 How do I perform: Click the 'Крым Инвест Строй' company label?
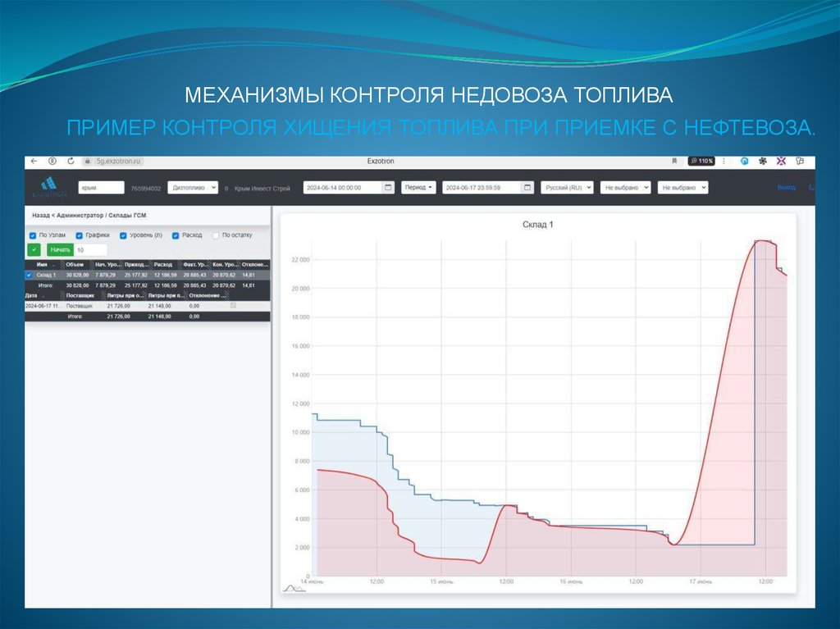click(262, 188)
